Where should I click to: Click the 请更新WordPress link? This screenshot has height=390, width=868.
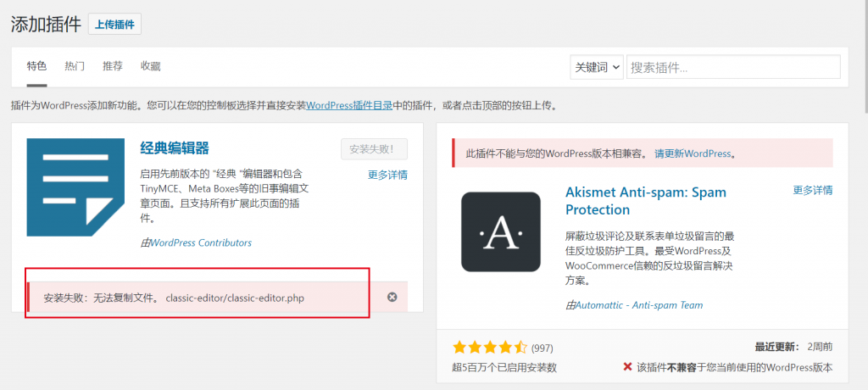[693, 153]
